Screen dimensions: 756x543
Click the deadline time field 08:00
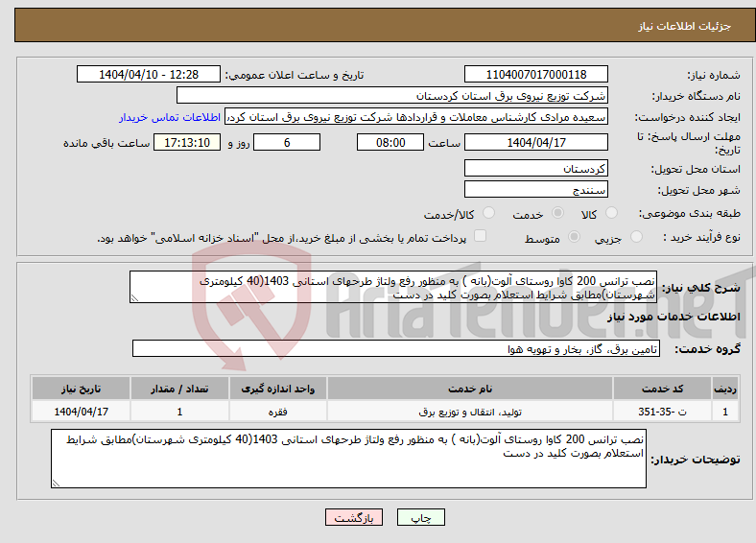click(x=390, y=142)
